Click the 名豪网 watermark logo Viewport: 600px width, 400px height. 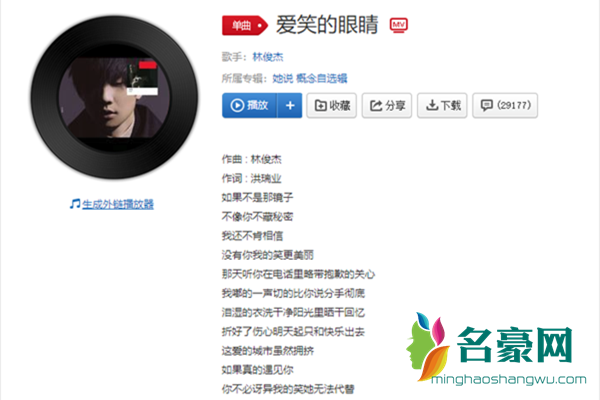[496, 348]
